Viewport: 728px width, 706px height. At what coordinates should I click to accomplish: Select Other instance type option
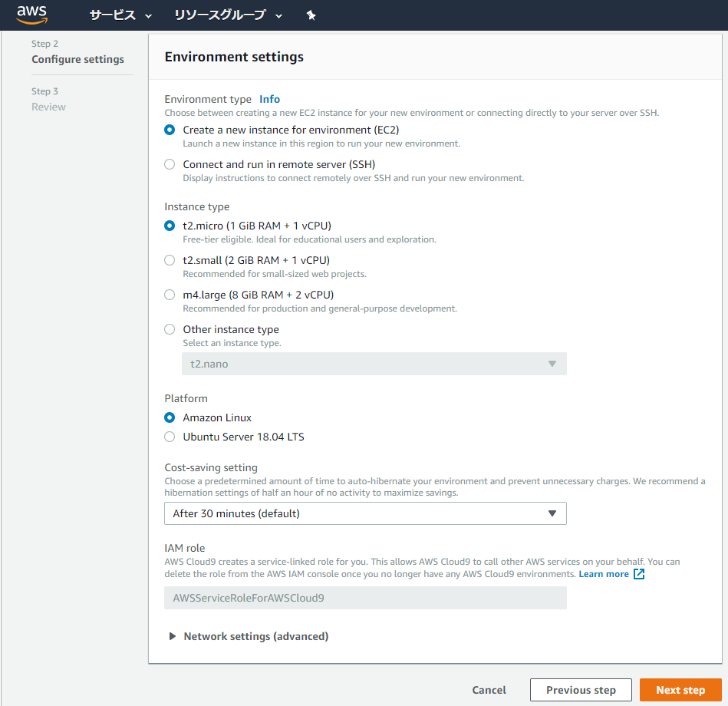tap(170, 329)
